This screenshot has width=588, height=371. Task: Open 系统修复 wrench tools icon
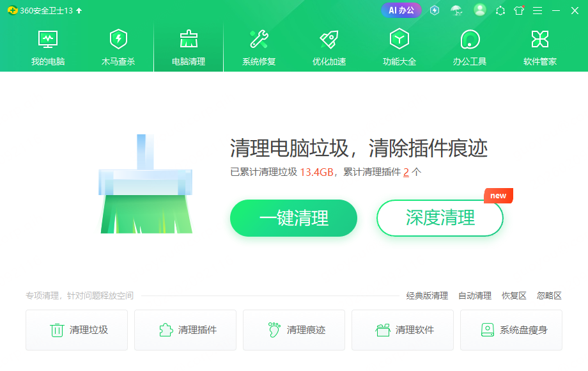[259, 39]
